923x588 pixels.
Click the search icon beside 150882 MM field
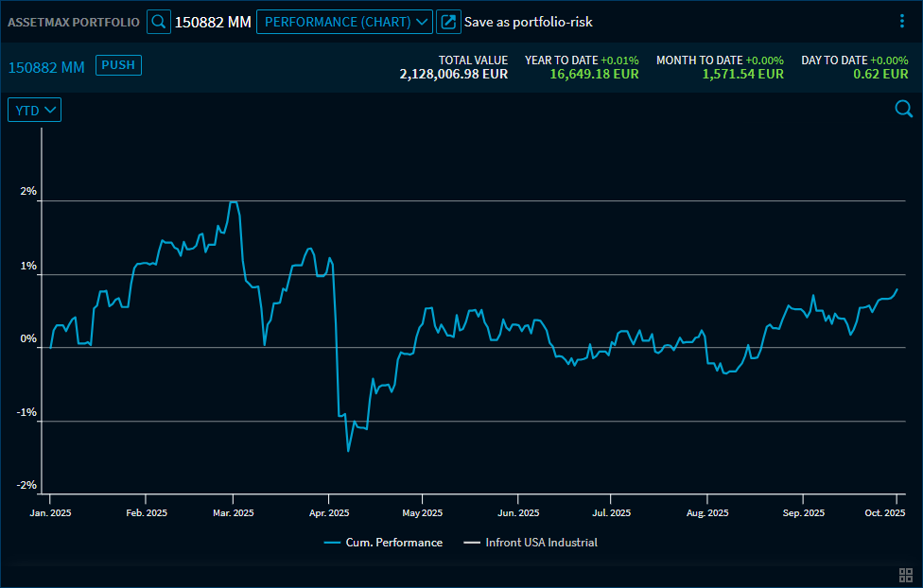tap(158, 21)
